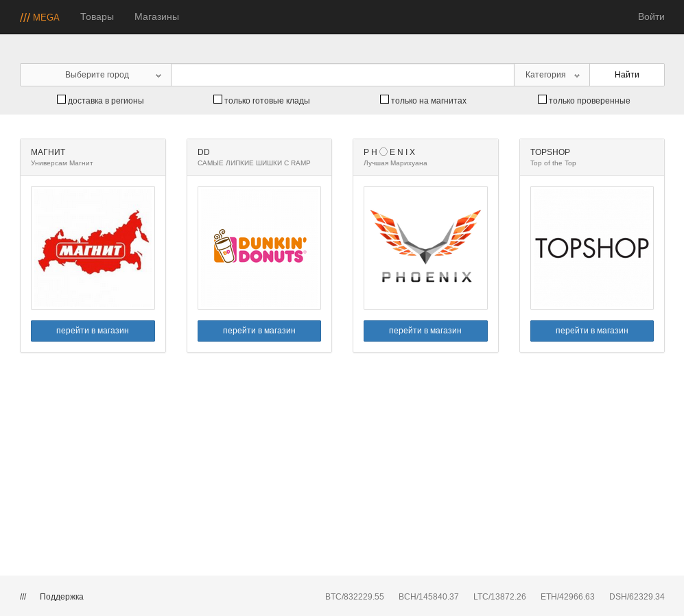Click the Магнит shop logo image
684x616 pixels.
click(x=93, y=248)
